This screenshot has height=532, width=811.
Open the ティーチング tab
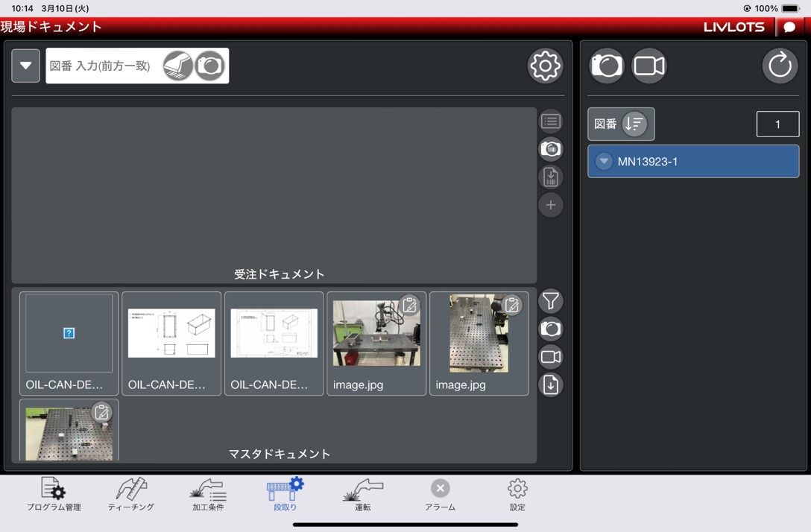pyautogui.click(x=130, y=495)
